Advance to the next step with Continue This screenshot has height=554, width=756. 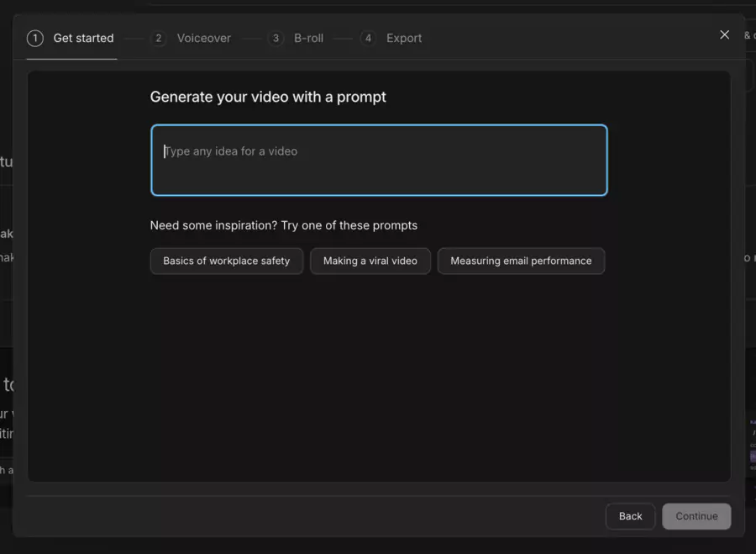click(x=696, y=516)
